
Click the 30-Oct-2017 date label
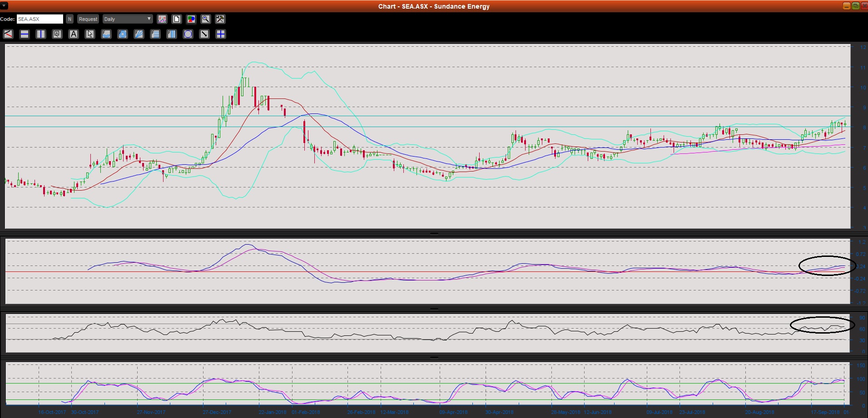point(85,412)
